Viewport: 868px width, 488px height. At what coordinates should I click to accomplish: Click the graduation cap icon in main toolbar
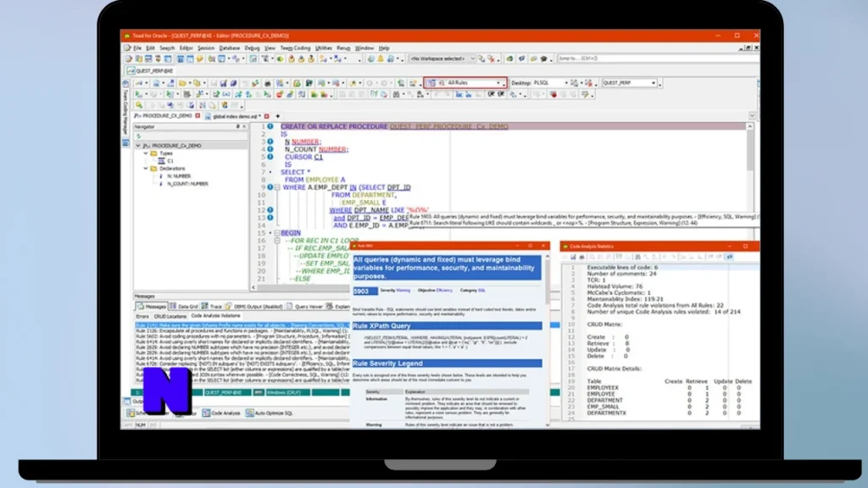(x=543, y=58)
